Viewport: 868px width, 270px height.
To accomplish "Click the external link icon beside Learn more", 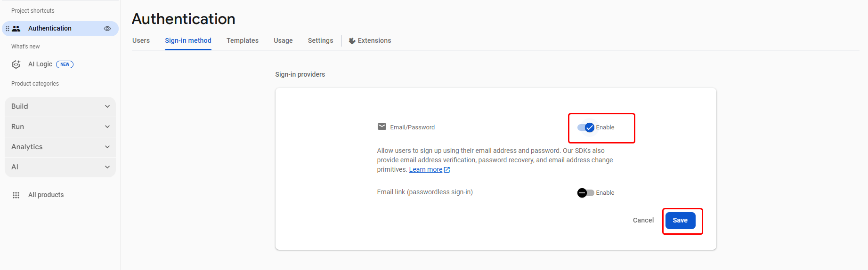I will point(447,170).
